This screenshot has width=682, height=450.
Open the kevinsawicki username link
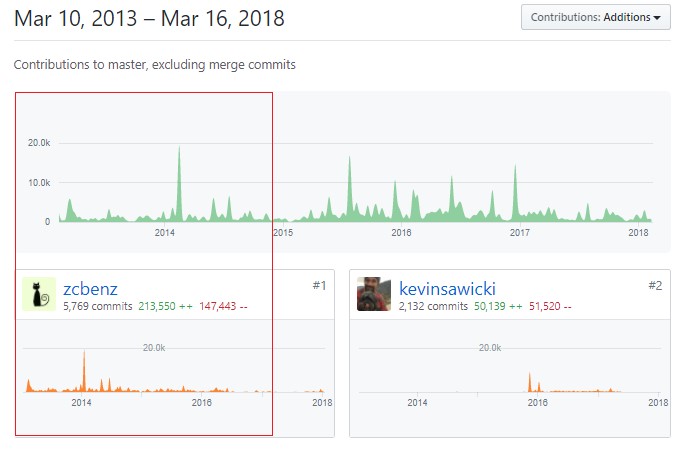pos(447,289)
